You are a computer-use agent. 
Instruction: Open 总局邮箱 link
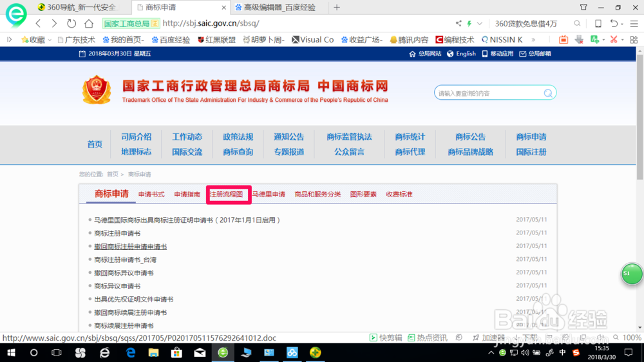pyautogui.click(x=535, y=54)
